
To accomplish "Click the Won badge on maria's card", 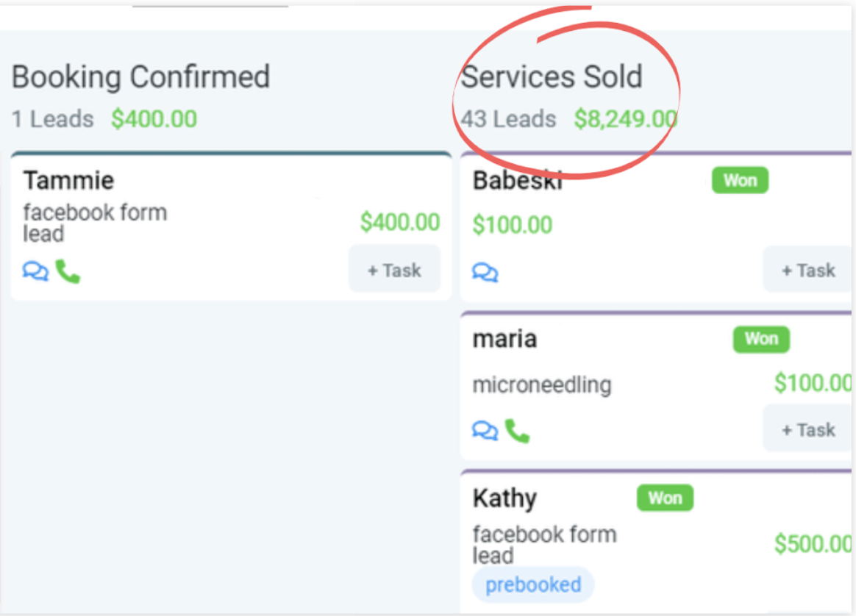I will point(761,339).
